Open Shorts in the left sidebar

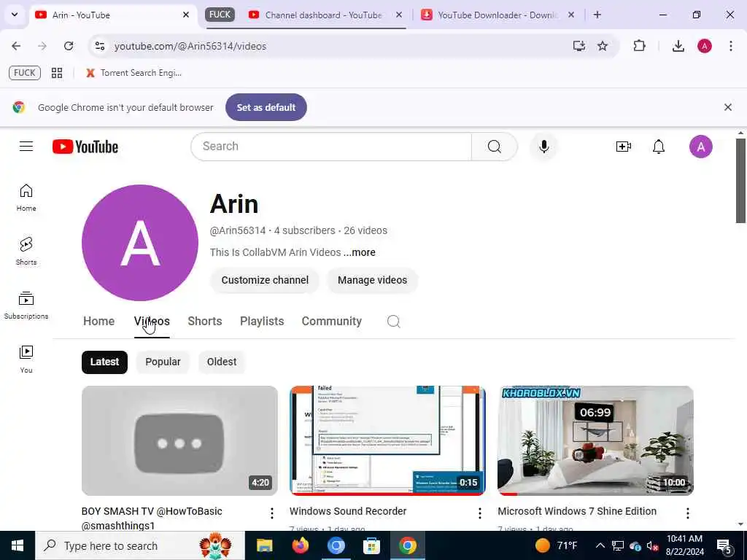point(26,252)
